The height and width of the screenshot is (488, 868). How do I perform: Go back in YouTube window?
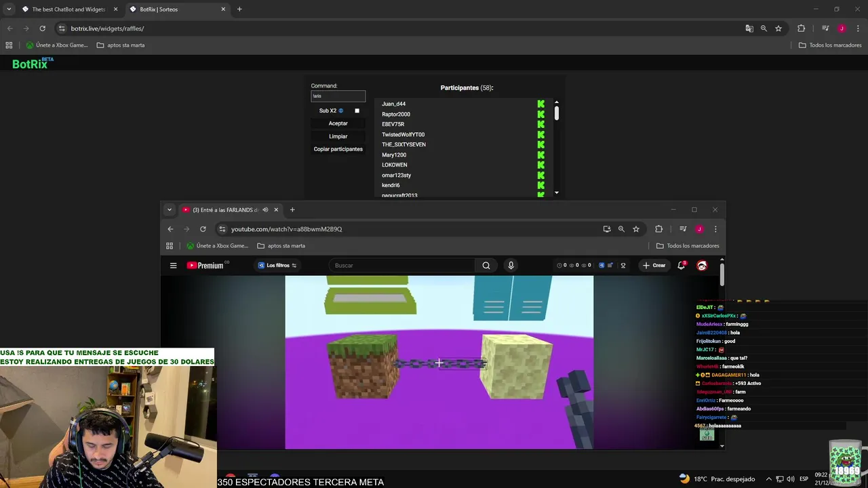170,229
